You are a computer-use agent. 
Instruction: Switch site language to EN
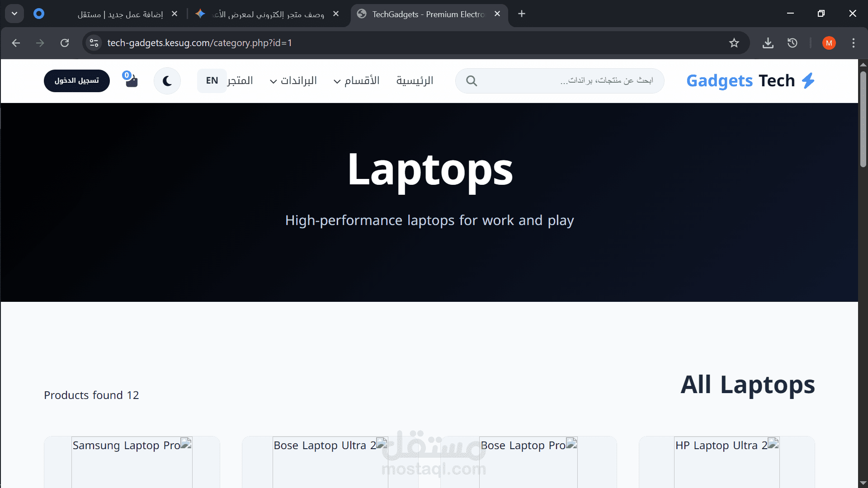(x=212, y=81)
